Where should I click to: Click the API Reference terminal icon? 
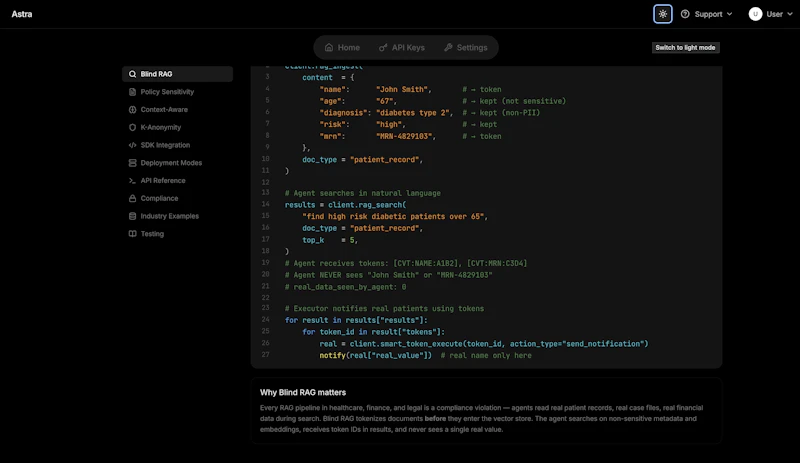click(x=132, y=181)
